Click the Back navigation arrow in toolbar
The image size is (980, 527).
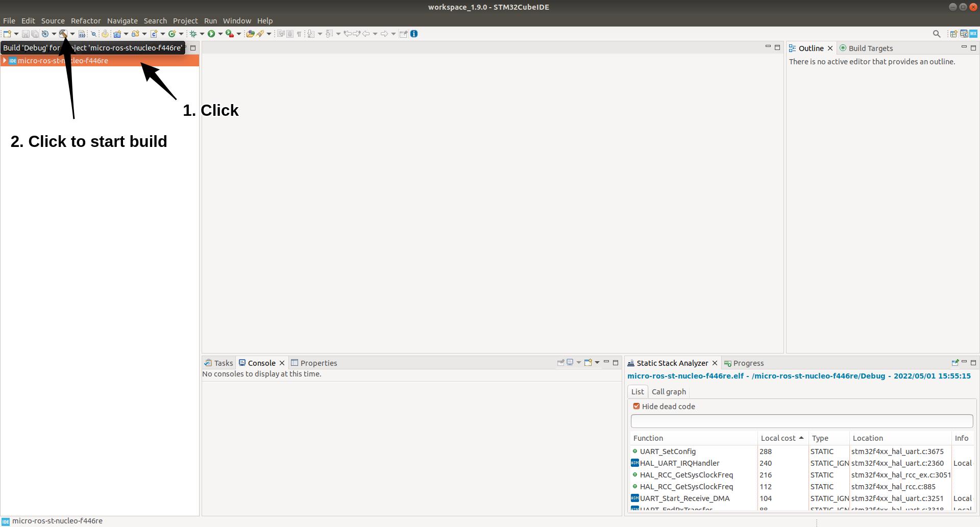[366, 34]
